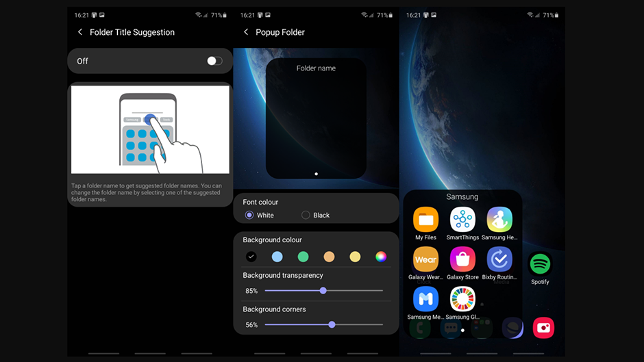The height and width of the screenshot is (362, 644).
Task: Select Black font colour option
Action: coord(306,215)
